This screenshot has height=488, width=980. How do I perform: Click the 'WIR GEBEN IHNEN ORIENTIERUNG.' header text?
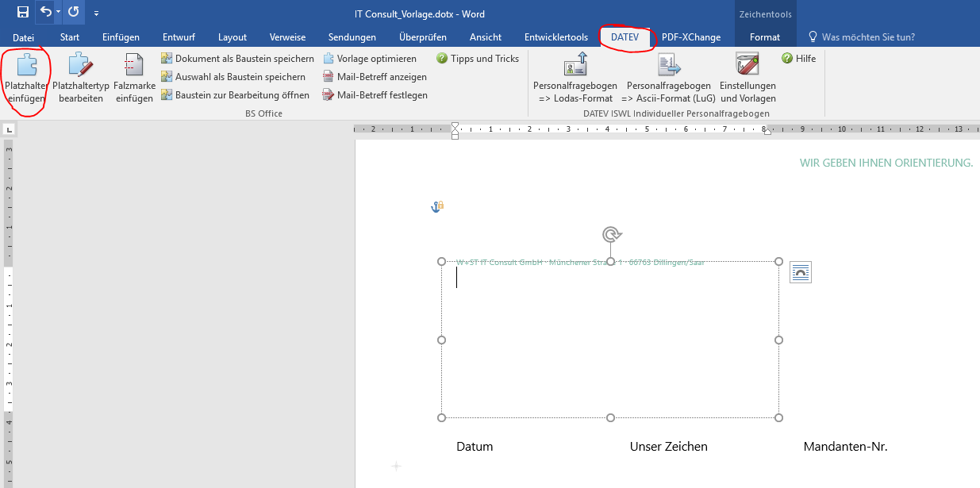(x=886, y=163)
